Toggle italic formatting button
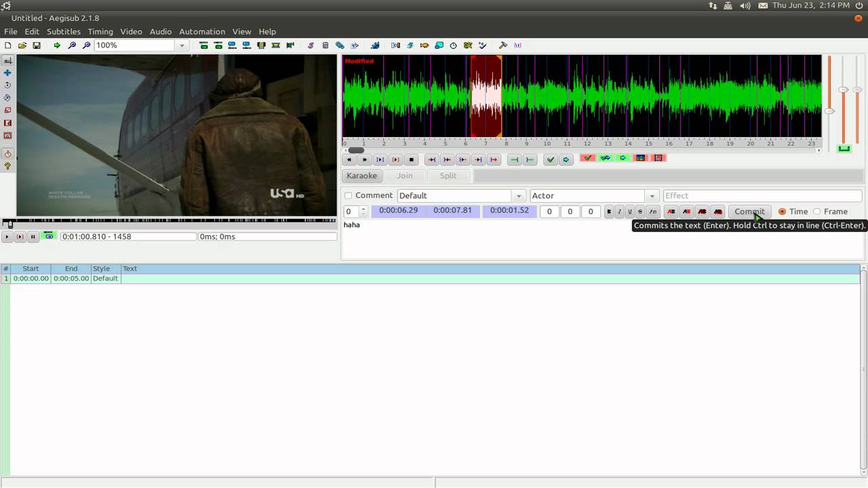The image size is (868, 488). (619, 212)
